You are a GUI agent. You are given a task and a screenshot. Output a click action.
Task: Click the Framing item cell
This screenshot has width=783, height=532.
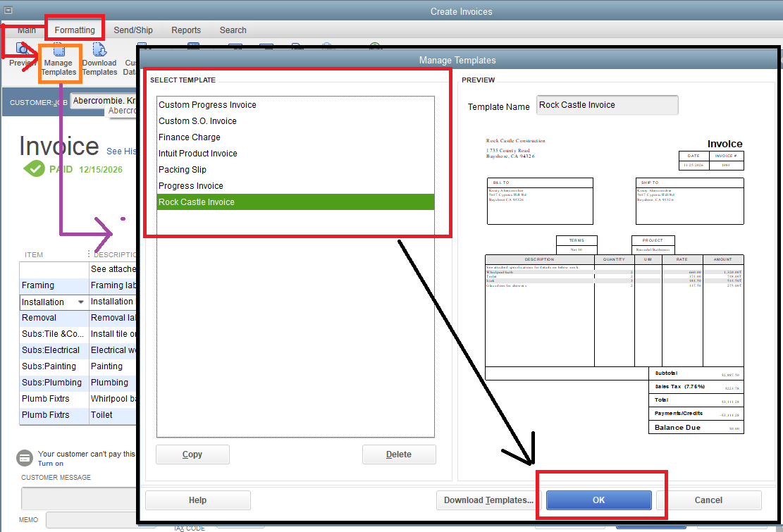(x=54, y=285)
